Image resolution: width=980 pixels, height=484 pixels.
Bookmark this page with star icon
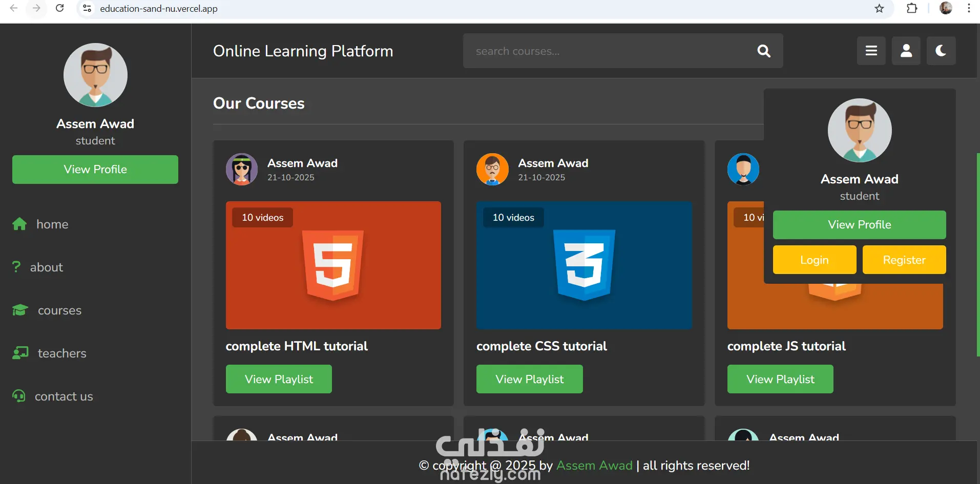(x=880, y=8)
